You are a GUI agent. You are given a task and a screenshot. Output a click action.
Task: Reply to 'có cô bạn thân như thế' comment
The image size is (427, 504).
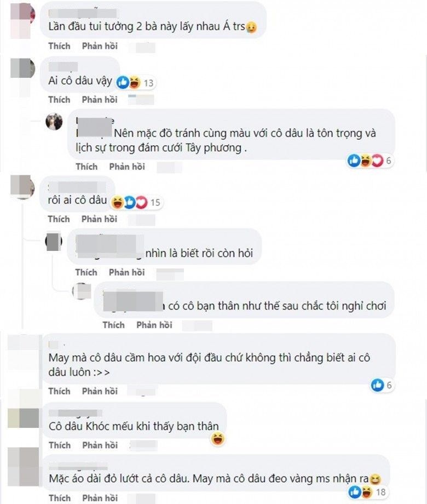coord(154,325)
